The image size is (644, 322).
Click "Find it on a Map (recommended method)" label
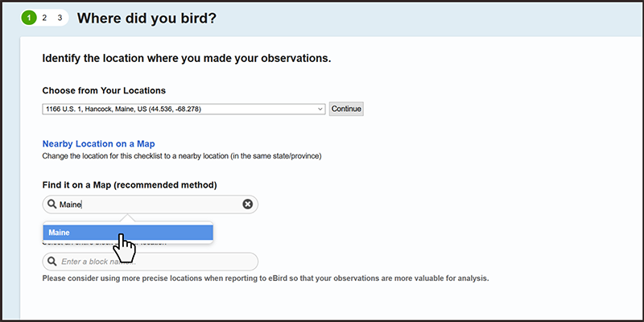coord(130,185)
